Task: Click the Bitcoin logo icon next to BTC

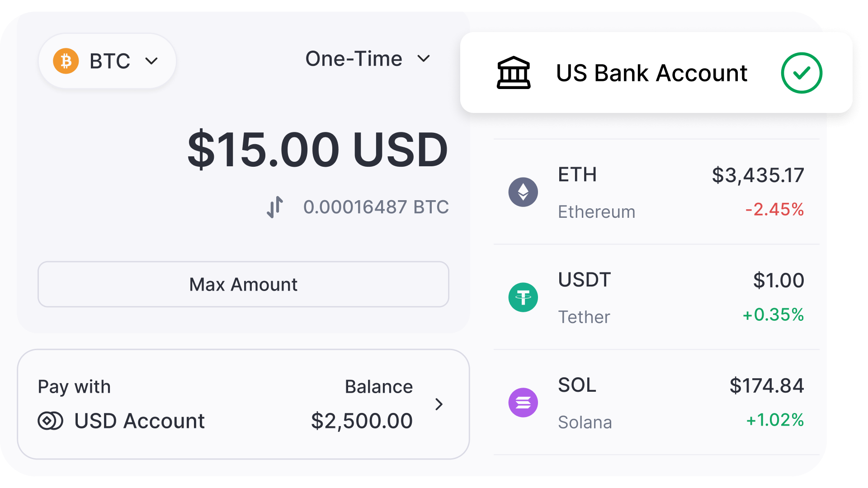Action: pyautogui.click(x=66, y=61)
